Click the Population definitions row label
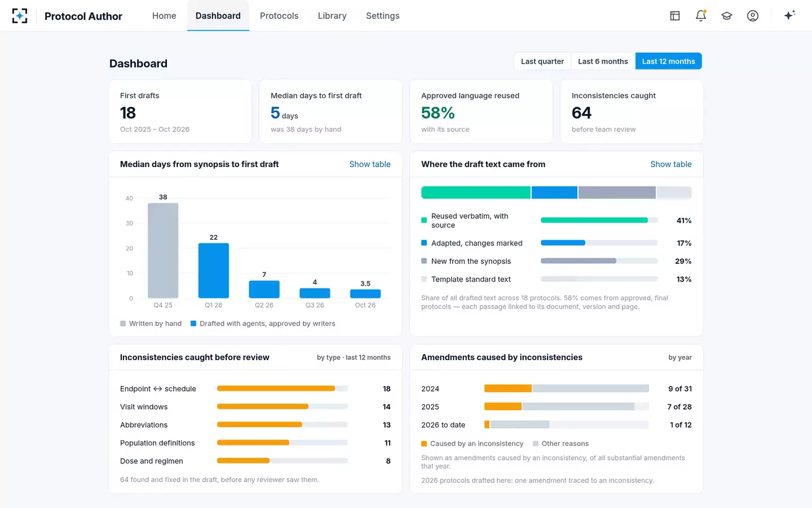 click(x=157, y=443)
